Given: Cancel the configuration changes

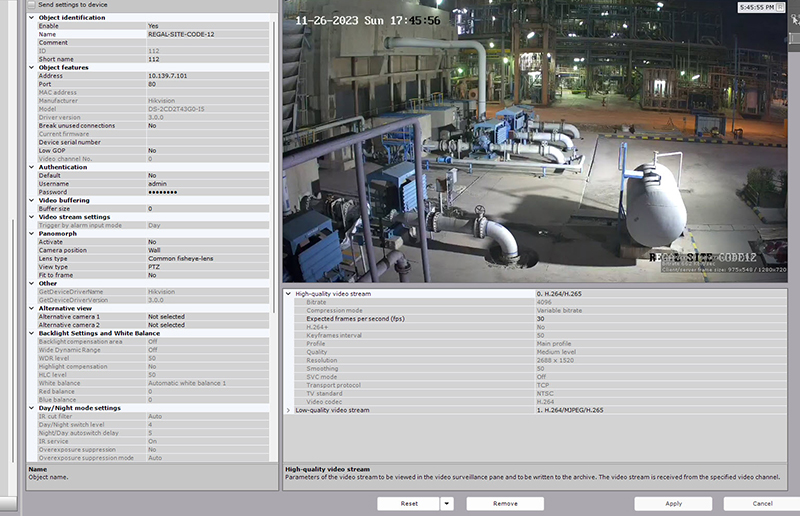Looking at the screenshot, I should [762, 504].
